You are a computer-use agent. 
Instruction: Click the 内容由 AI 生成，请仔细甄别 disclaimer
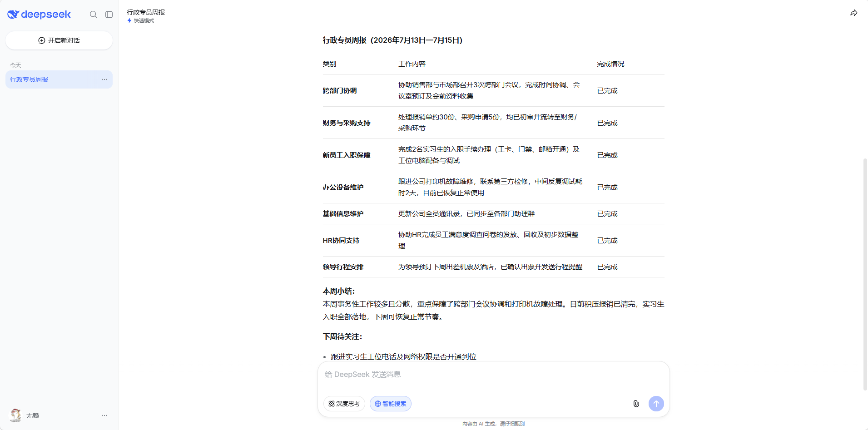coord(493,424)
